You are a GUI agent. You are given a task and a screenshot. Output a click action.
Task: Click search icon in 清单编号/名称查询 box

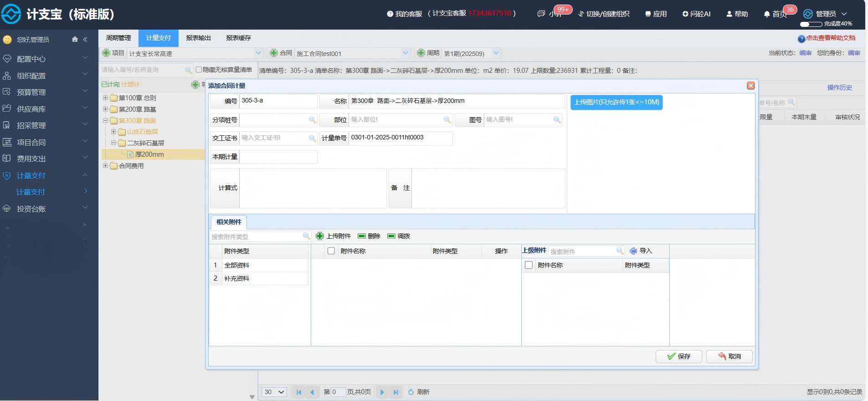188,70
